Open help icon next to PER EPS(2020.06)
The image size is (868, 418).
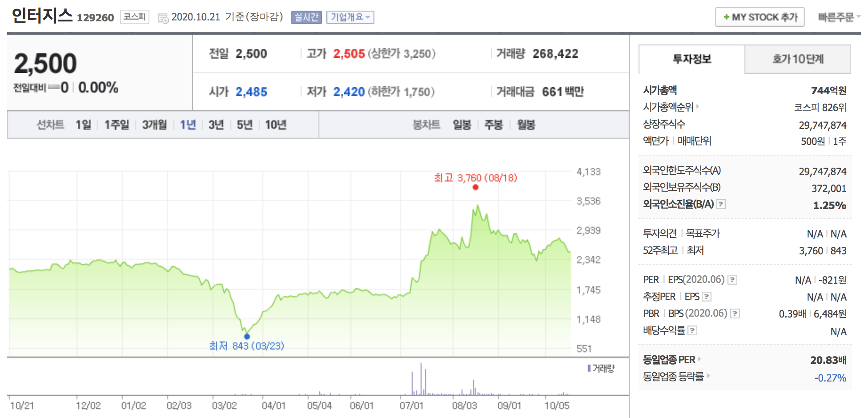(x=732, y=280)
